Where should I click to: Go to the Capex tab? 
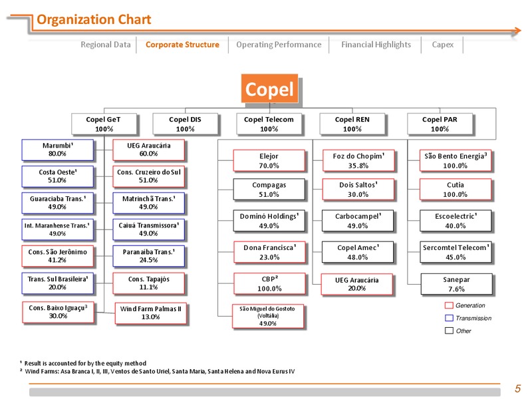point(442,45)
